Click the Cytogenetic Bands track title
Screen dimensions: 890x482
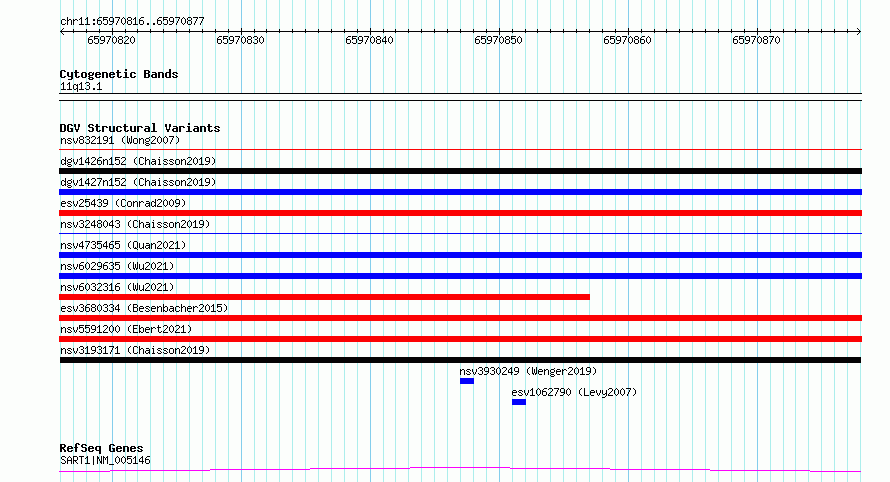click(x=119, y=74)
